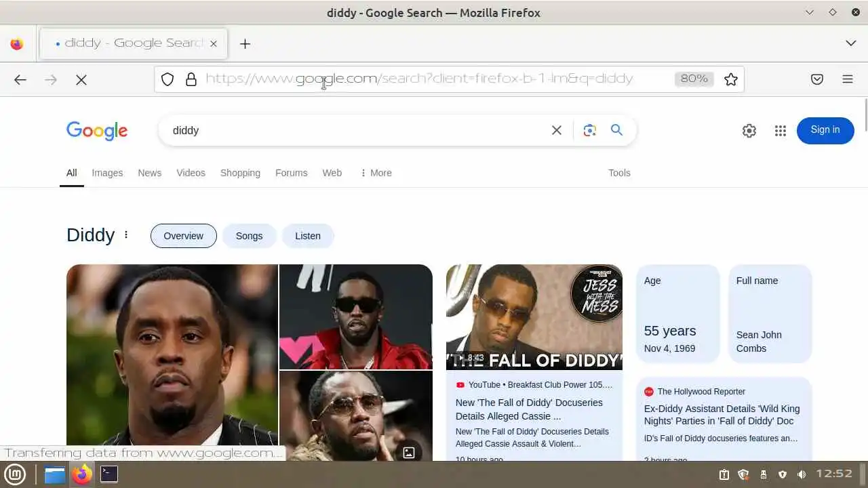Open more images icon
This screenshot has width=868, height=488.
pyautogui.click(x=409, y=453)
